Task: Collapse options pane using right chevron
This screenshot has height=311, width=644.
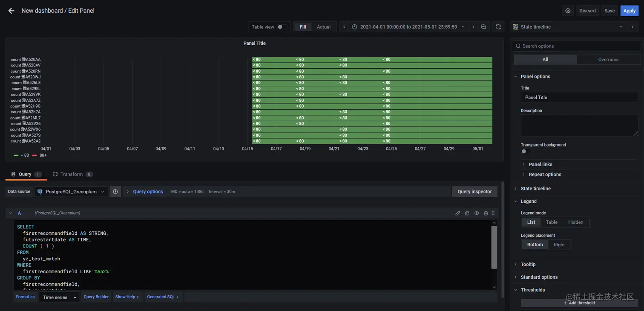Action: pos(632,27)
